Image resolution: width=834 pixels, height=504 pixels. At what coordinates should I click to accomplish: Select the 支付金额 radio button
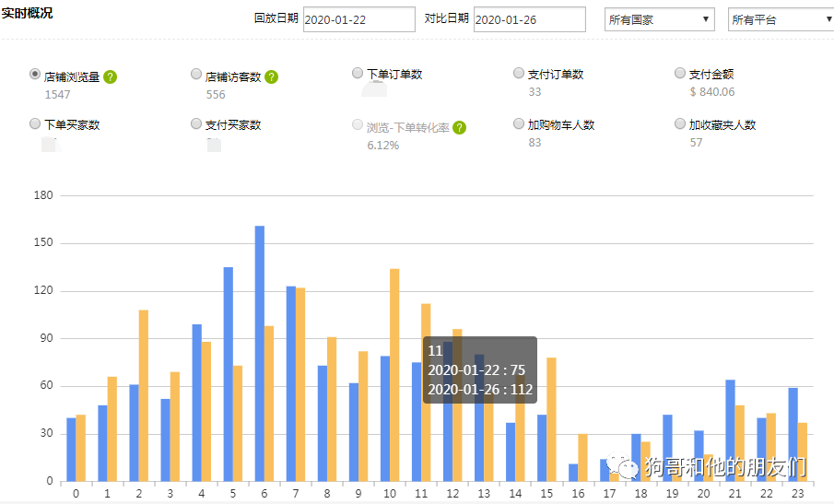[x=680, y=73]
